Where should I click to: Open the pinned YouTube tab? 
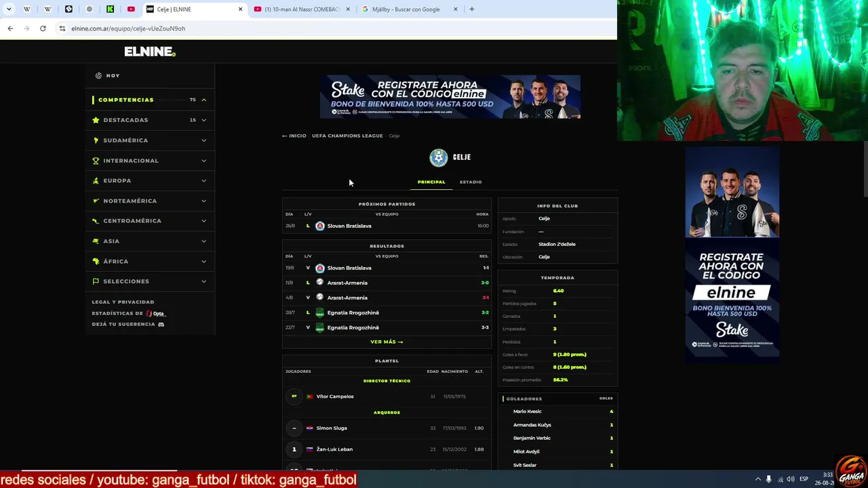click(131, 9)
